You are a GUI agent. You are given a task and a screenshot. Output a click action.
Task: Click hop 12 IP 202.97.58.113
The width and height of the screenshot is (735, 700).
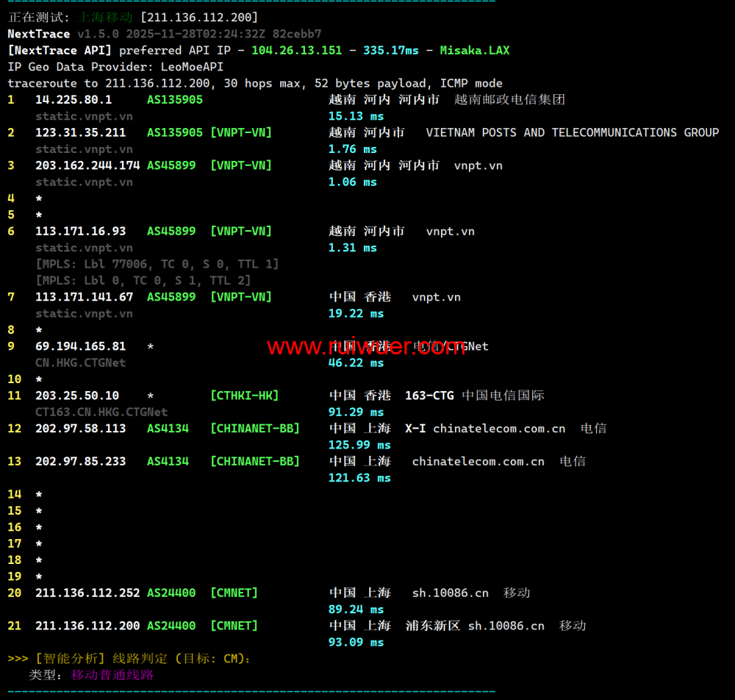[x=80, y=428]
